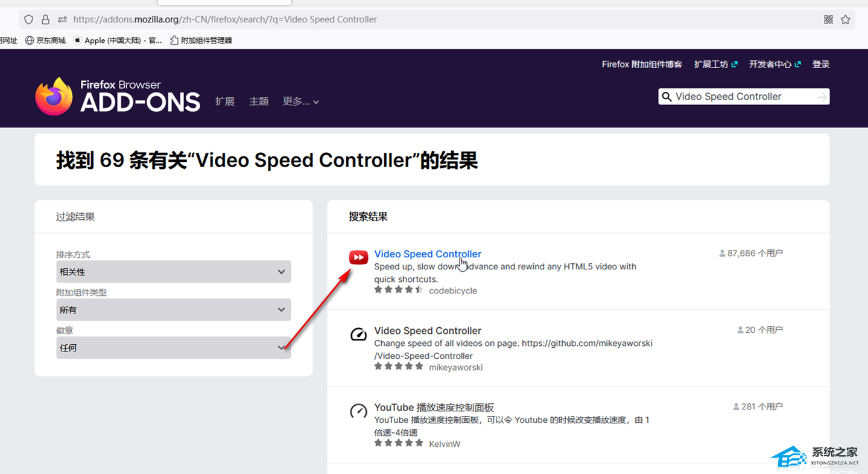
Task: Open the 附加组件管理器 bookmark
Action: point(201,40)
